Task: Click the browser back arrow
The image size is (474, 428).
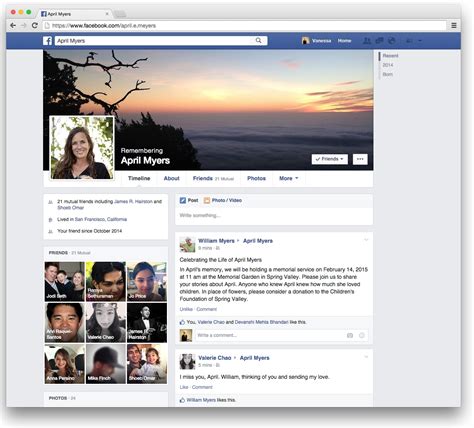Action: pos(13,25)
